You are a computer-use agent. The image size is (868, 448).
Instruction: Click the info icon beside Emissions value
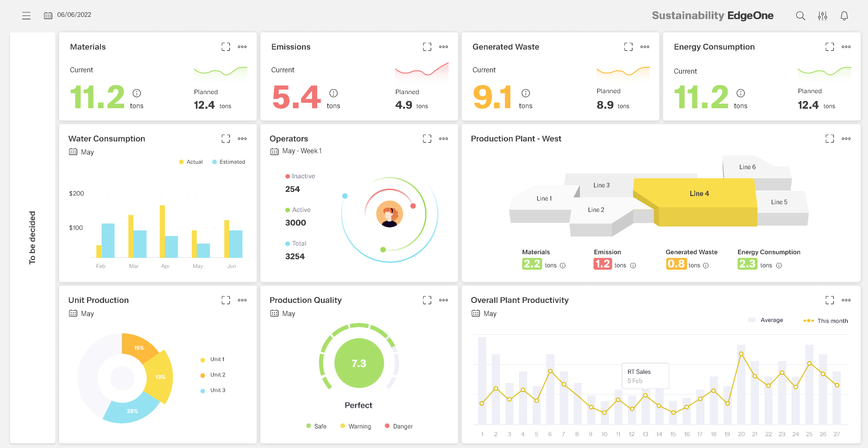coord(333,93)
